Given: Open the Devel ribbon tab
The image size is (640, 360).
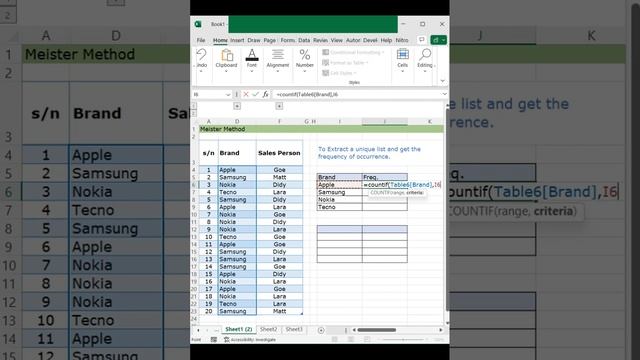Looking at the screenshot, I should coord(370,40).
